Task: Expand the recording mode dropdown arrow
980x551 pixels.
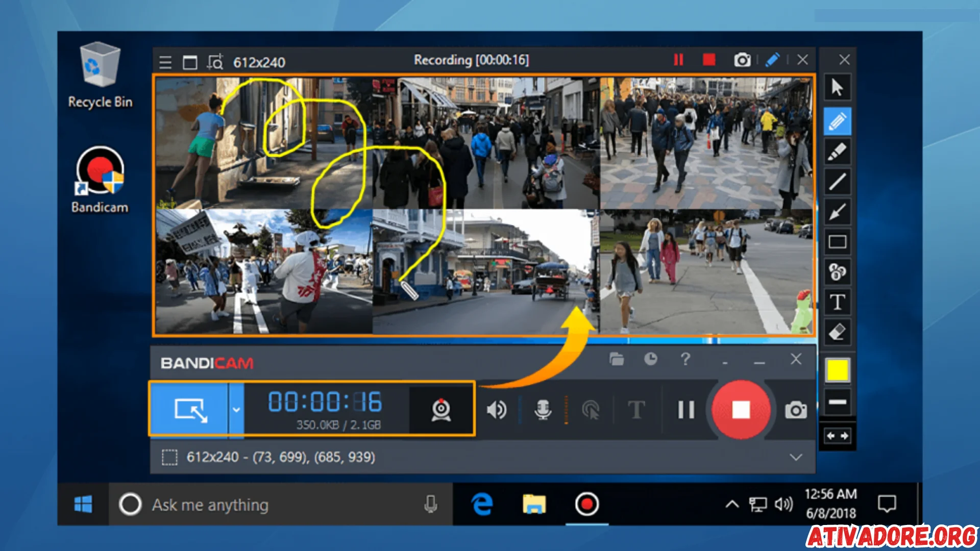Action: tap(236, 409)
